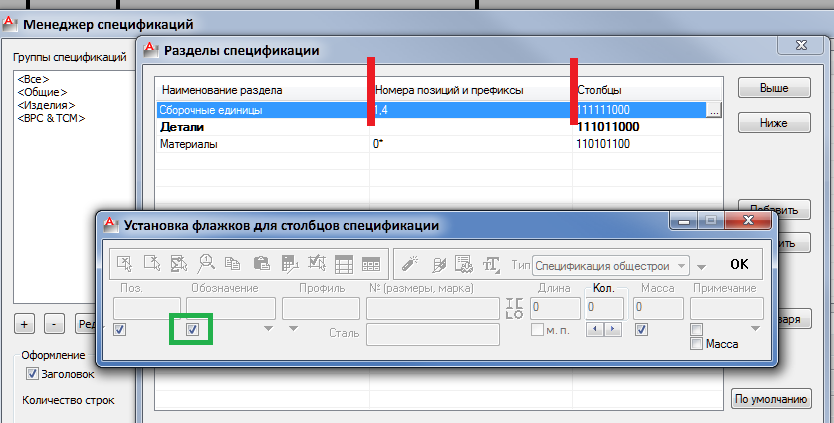Expand the dropdown arrow under Примечание
834x423 pixels.
(755, 329)
